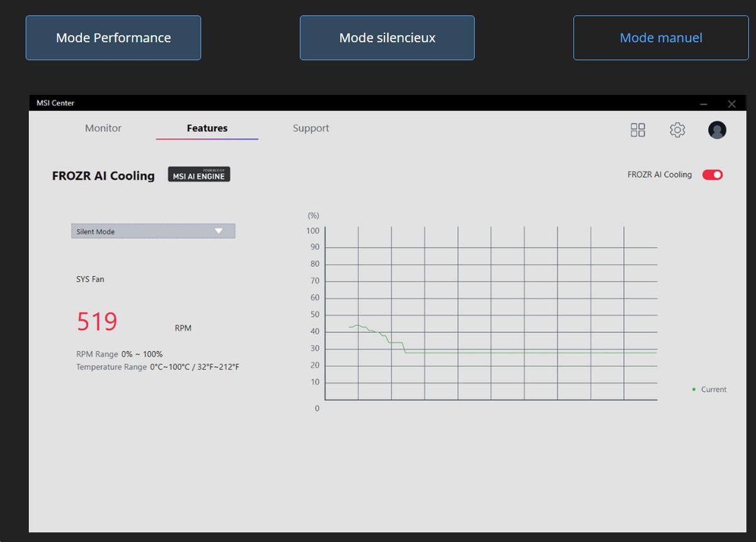Click the Mode silencieux button
Image resolution: width=756 pixels, height=542 pixels.
click(x=387, y=38)
